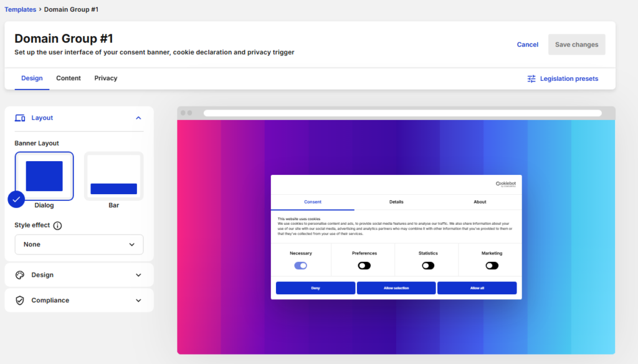Open the Details tab in the consent banner

pyautogui.click(x=396, y=202)
